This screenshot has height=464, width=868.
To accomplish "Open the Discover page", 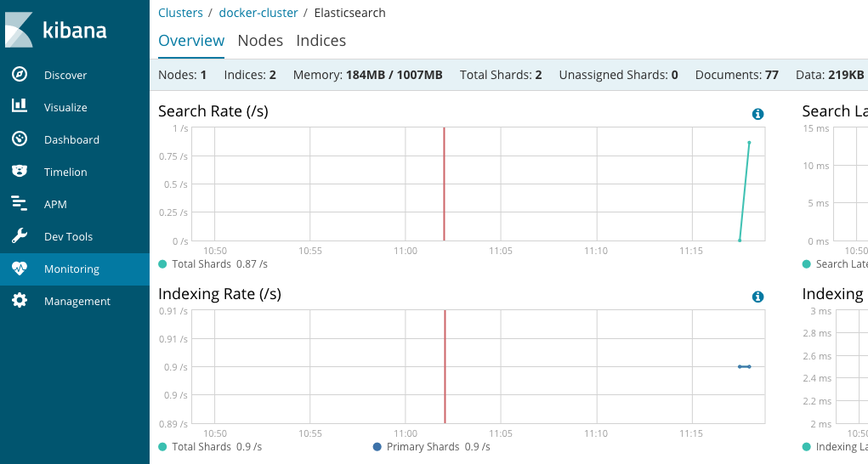I will [75, 75].
